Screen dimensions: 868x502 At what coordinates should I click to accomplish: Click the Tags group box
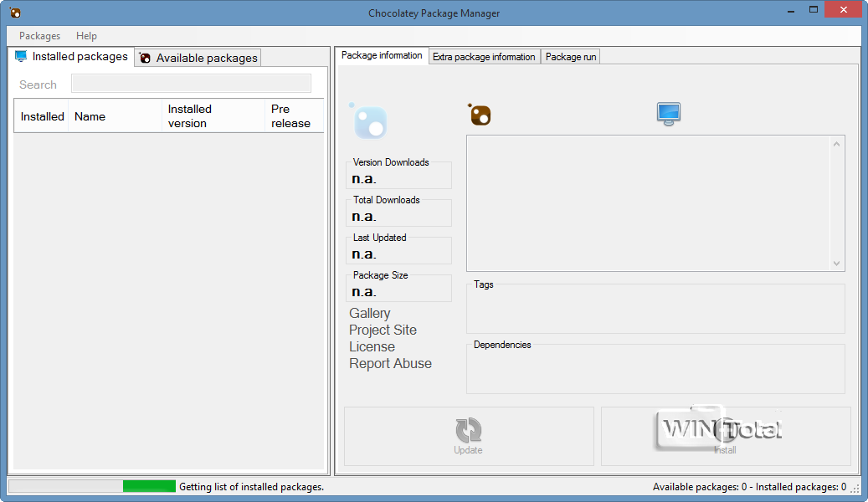[x=655, y=309]
